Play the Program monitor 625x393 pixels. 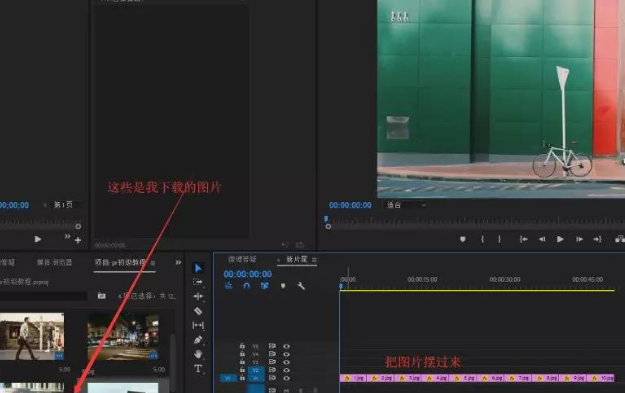pos(560,239)
